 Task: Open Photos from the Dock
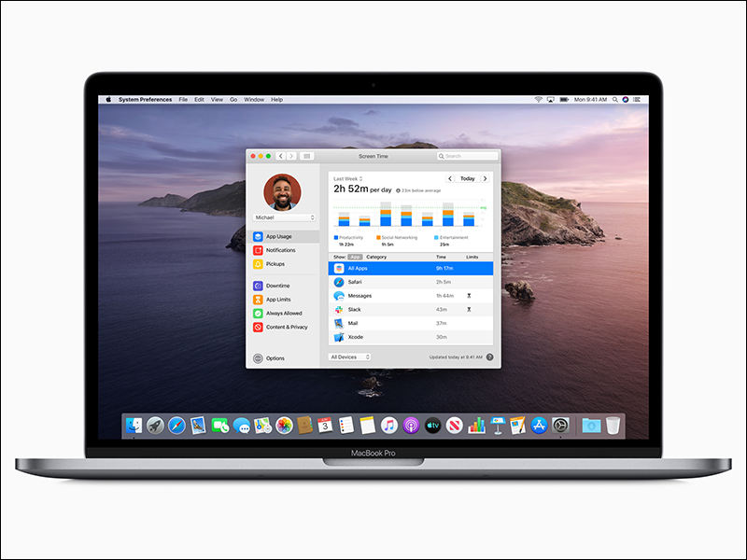pyautogui.click(x=284, y=426)
